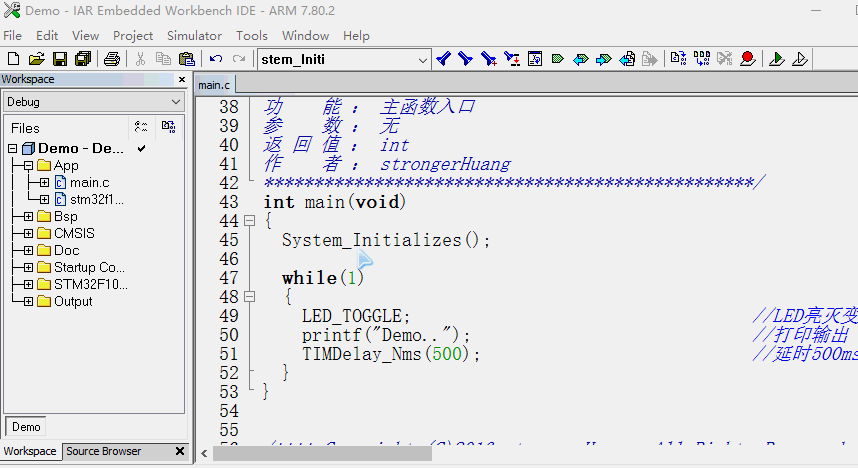858x468 pixels.
Task: Collapse the main function fold at line 44
Action: tap(249, 221)
